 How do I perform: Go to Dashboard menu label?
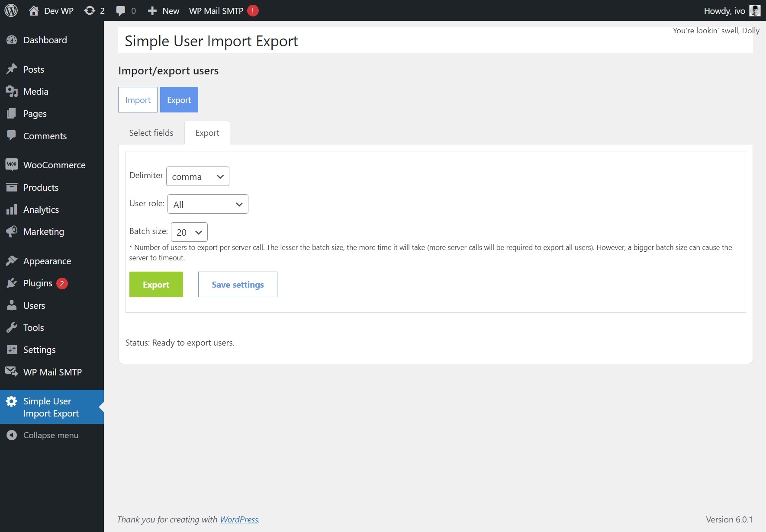pyautogui.click(x=45, y=40)
